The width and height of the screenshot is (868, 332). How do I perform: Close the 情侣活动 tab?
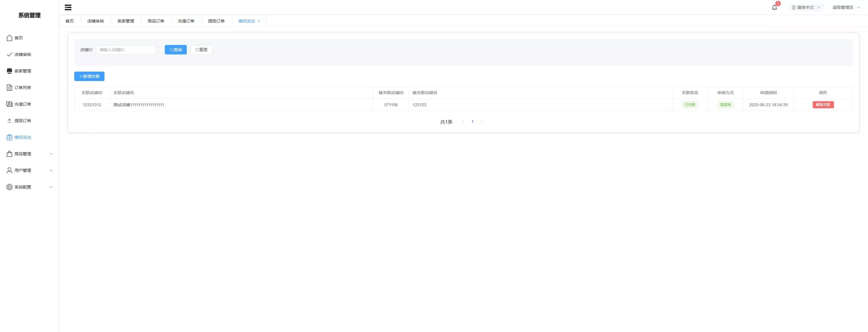coord(259,21)
